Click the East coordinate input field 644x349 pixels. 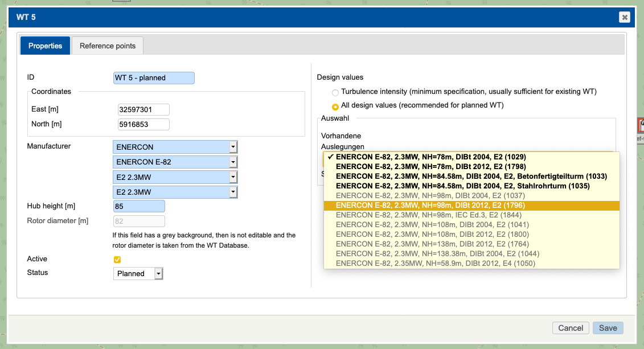(x=143, y=109)
